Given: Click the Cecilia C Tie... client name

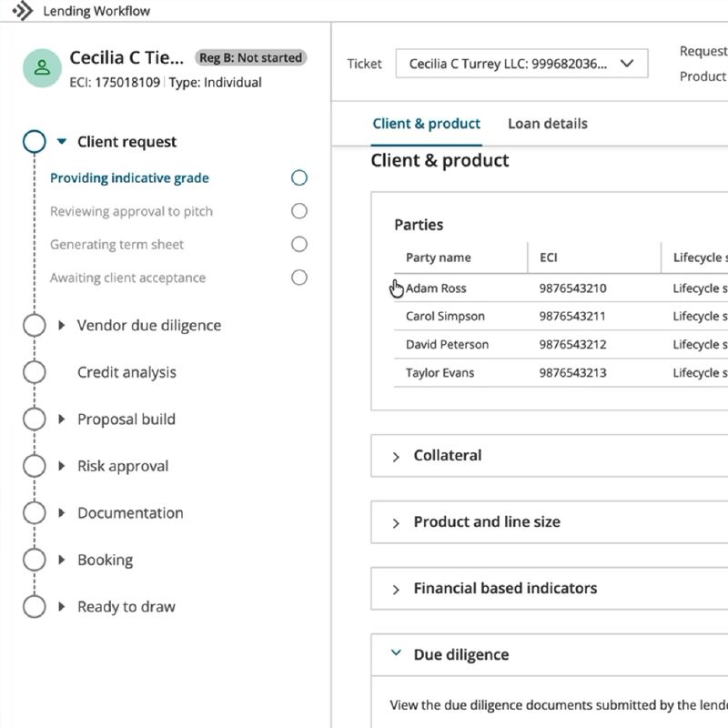Looking at the screenshot, I should [x=126, y=57].
